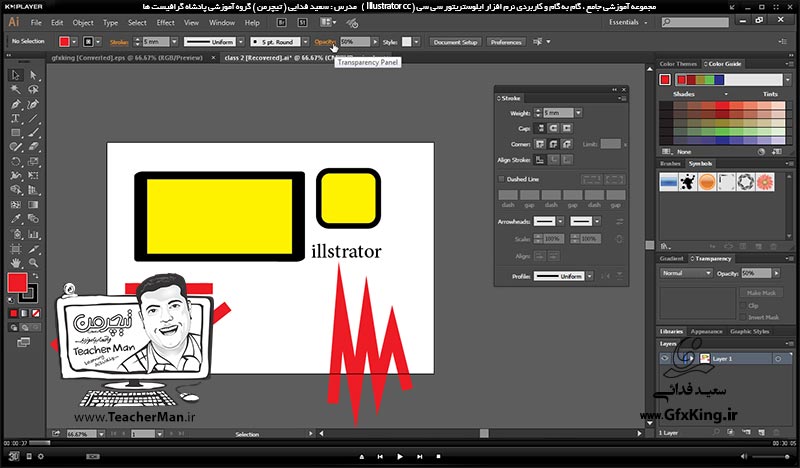Select the Line Segment tool

(33, 118)
